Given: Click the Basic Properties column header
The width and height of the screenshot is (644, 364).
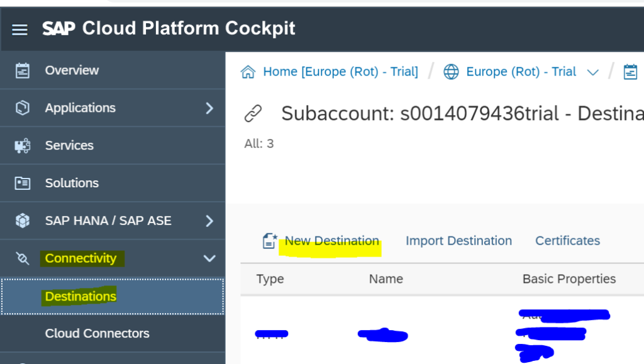Looking at the screenshot, I should coord(569,279).
